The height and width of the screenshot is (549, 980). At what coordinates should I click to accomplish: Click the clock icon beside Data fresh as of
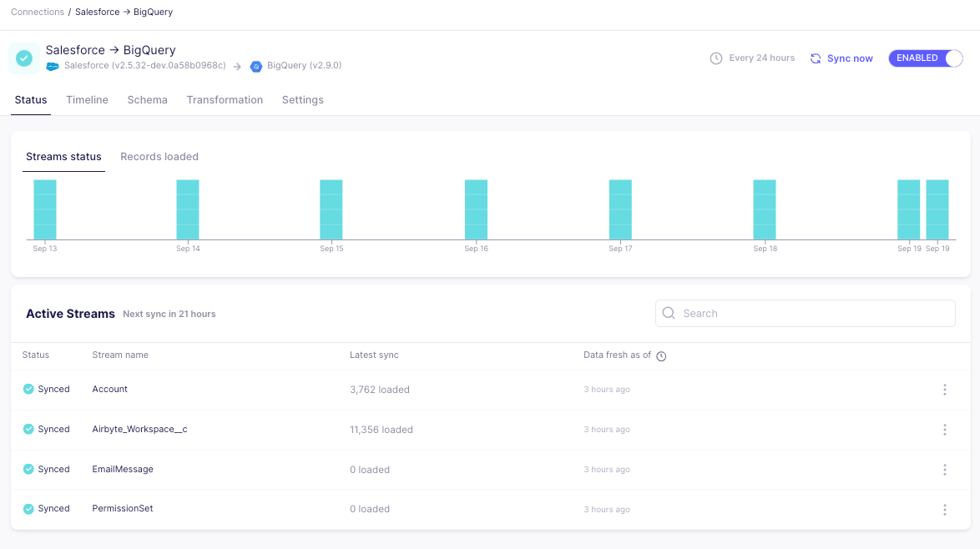[x=661, y=355]
